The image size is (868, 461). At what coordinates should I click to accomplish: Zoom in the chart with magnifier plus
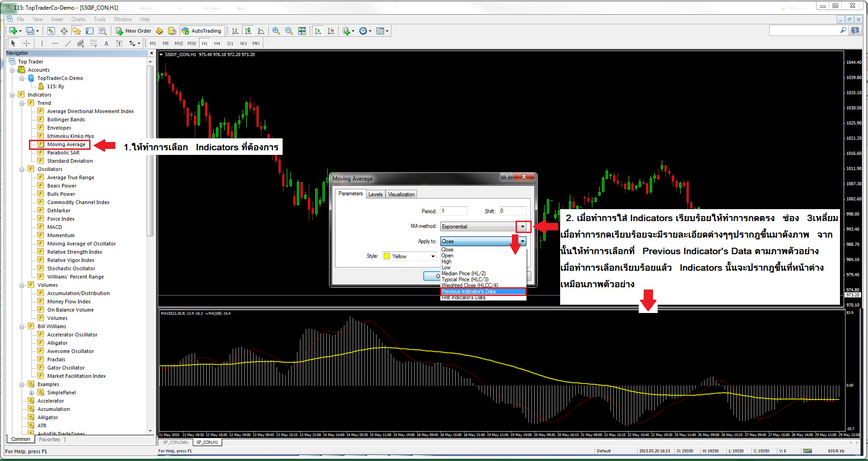276,31
